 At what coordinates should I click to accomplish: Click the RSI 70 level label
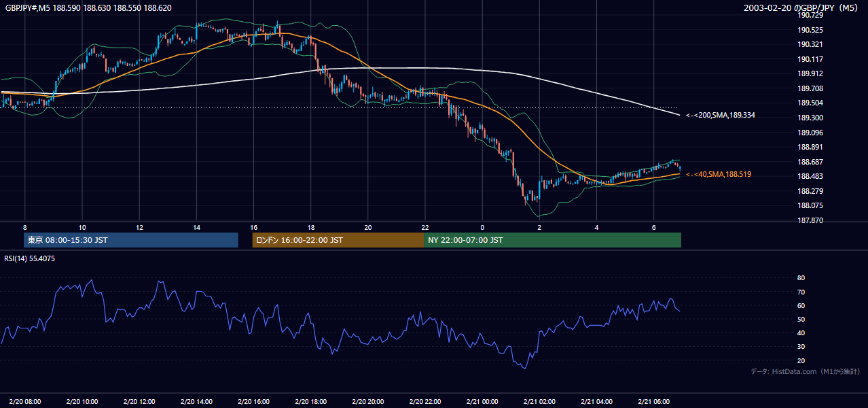801,292
